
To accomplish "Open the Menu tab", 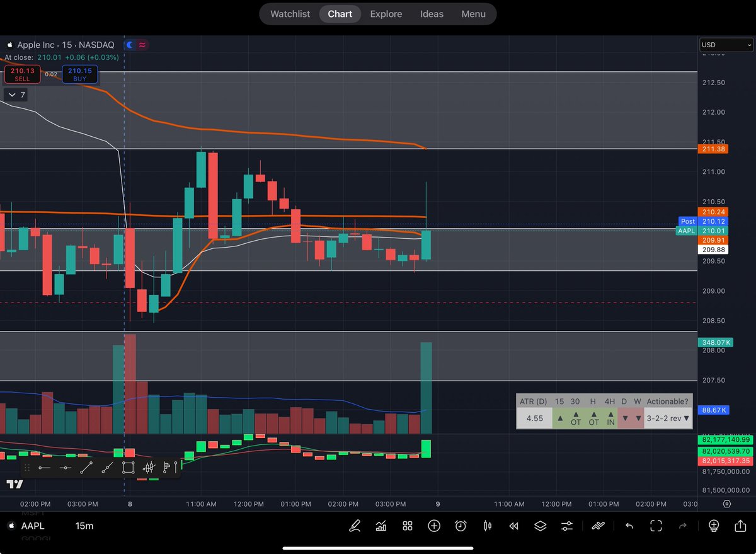I will (x=474, y=14).
